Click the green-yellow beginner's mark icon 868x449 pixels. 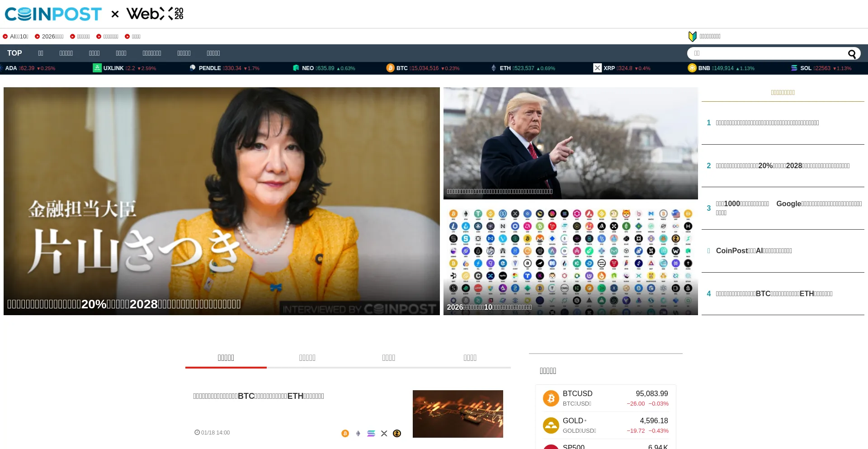(x=692, y=36)
